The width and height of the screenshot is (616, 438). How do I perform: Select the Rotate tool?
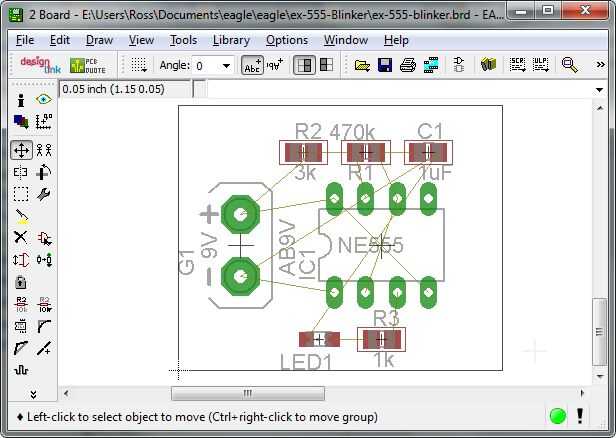(44, 172)
